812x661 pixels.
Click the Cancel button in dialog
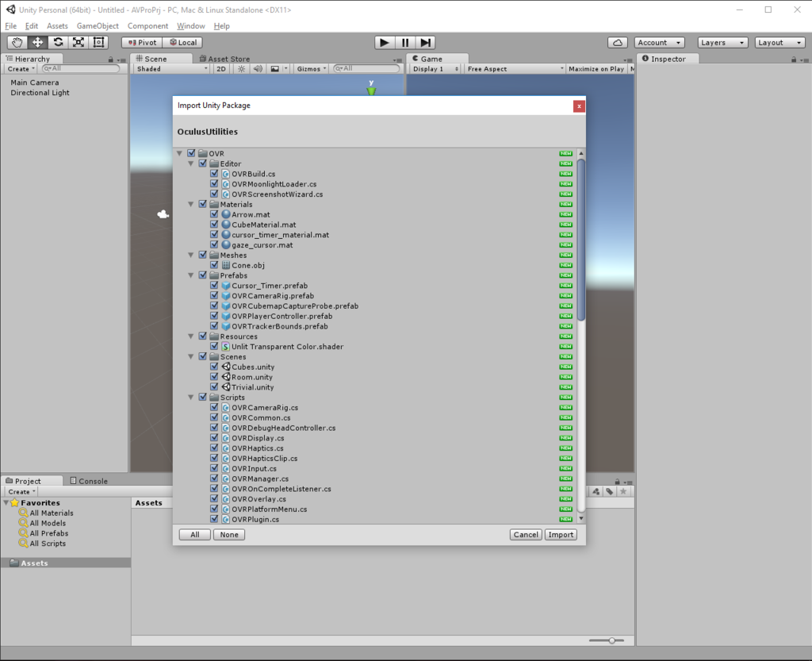click(526, 535)
